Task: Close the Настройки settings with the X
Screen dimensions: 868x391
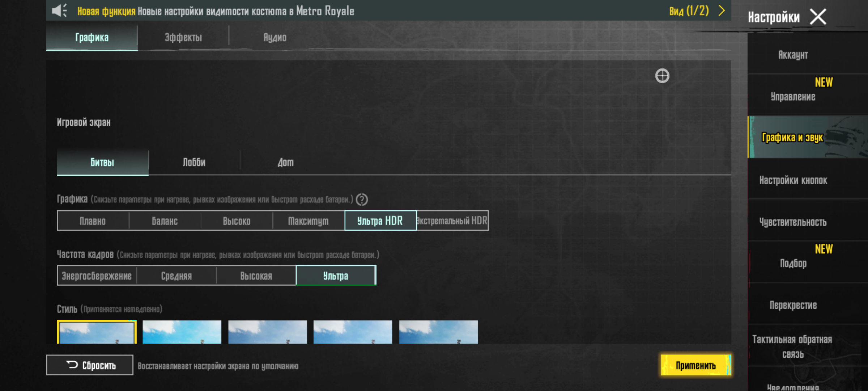Action: point(818,17)
